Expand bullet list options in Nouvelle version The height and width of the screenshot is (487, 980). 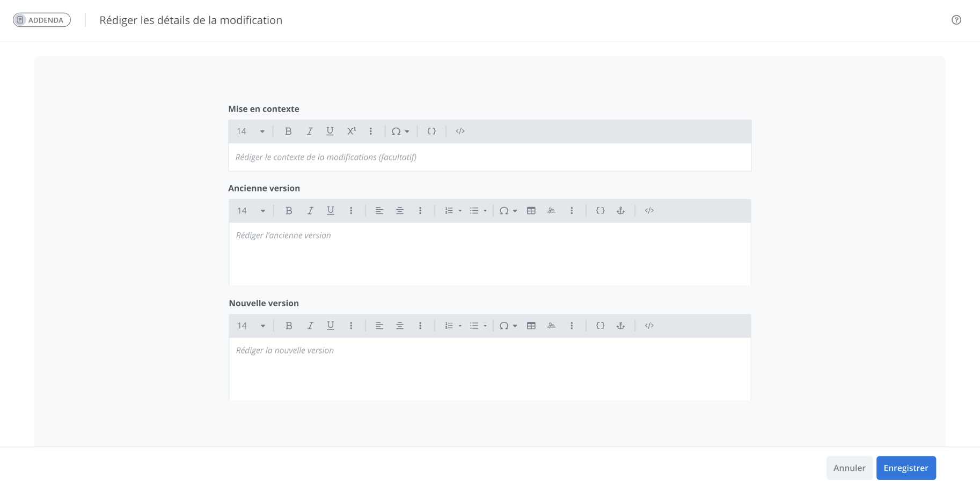point(485,326)
